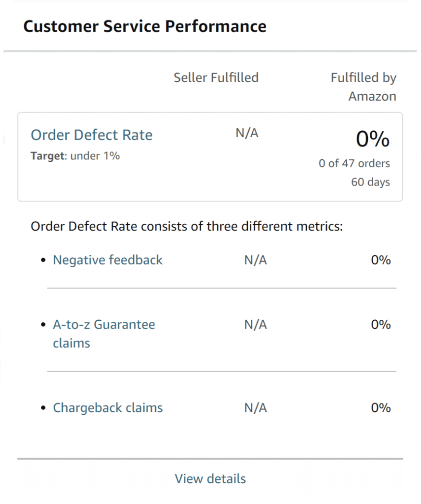Click Seller Fulfilled N/A for Order Defect Rate
Viewport: 421px width, 504px height.
(x=247, y=133)
